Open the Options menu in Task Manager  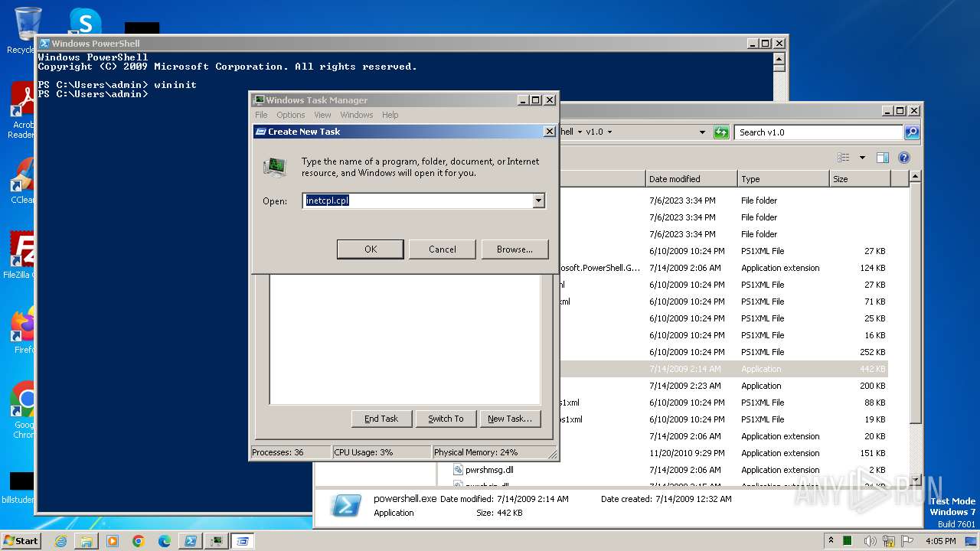[x=291, y=115]
